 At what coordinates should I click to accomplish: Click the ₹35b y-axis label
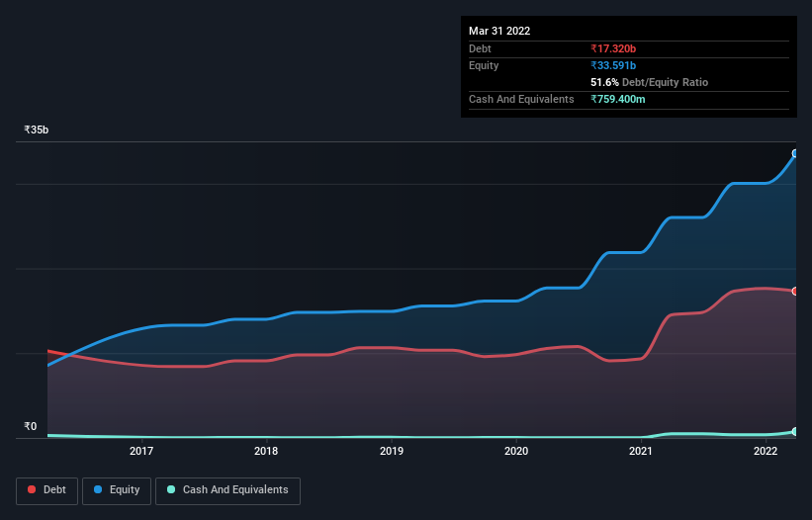(x=37, y=130)
